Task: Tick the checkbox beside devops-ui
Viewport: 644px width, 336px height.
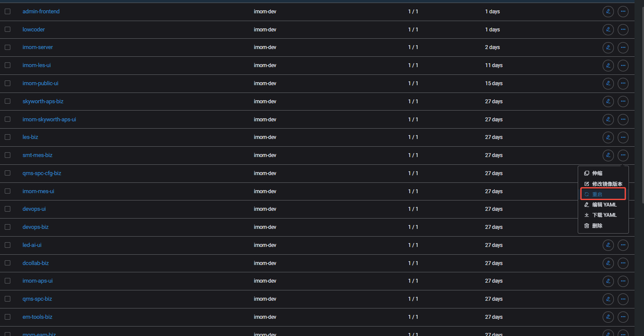Action: 7,209
